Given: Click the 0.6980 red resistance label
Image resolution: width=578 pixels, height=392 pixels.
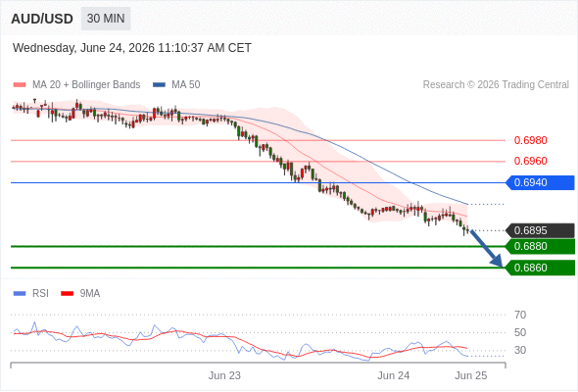Looking at the screenshot, I should point(530,140).
